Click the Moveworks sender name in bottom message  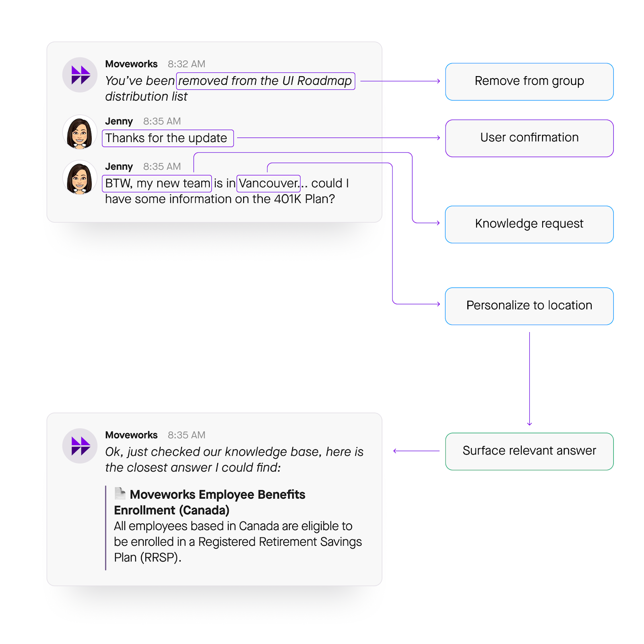pos(131,435)
